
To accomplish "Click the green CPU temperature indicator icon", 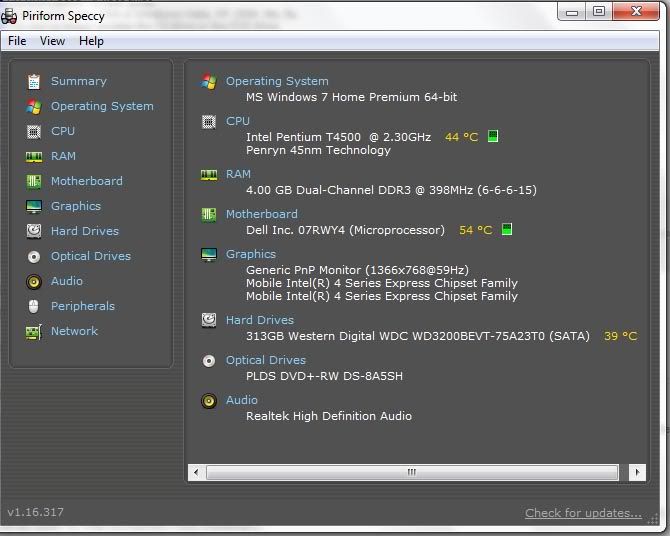I will 493,136.
